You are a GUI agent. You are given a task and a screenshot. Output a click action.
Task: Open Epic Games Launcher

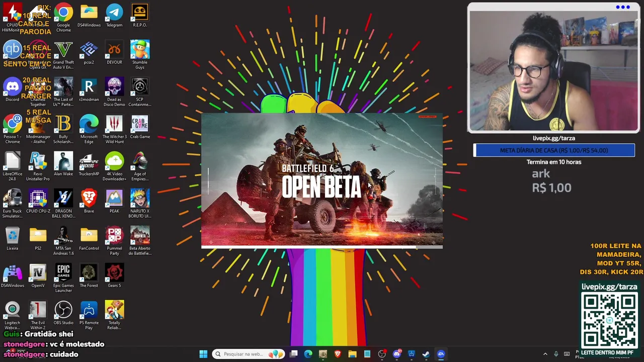click(63, 278)
